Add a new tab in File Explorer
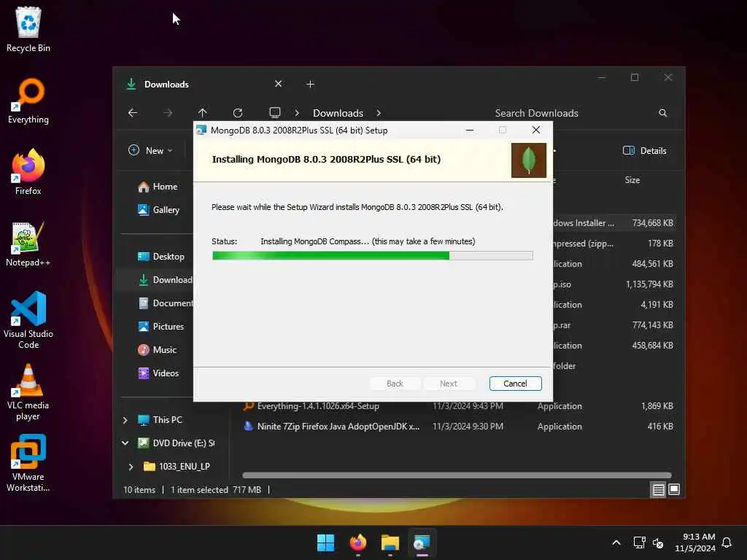 (x=310, y=85)
